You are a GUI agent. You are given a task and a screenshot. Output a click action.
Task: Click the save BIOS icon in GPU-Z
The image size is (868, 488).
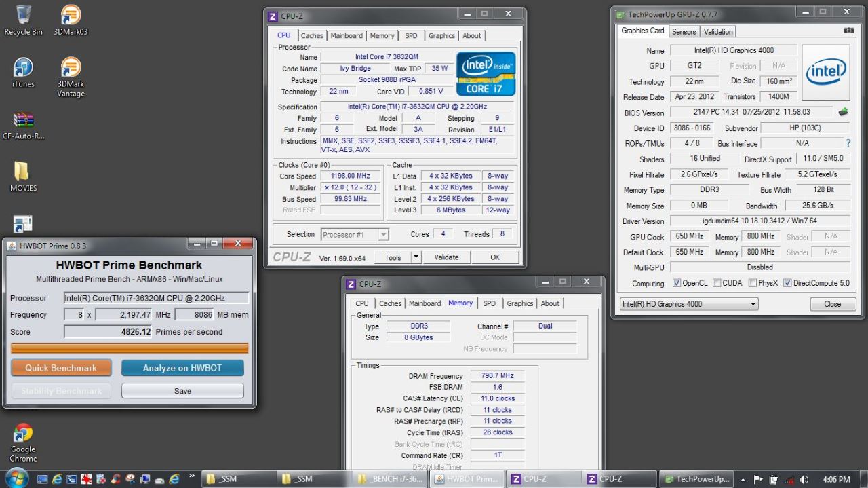coord(843,112)
